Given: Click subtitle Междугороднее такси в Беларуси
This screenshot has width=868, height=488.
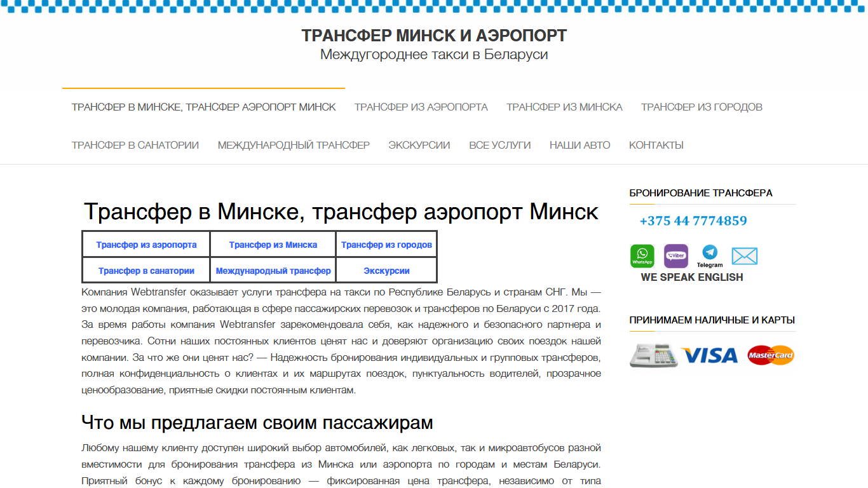Looking at the screenshot, I should click(x=434, y=55).
